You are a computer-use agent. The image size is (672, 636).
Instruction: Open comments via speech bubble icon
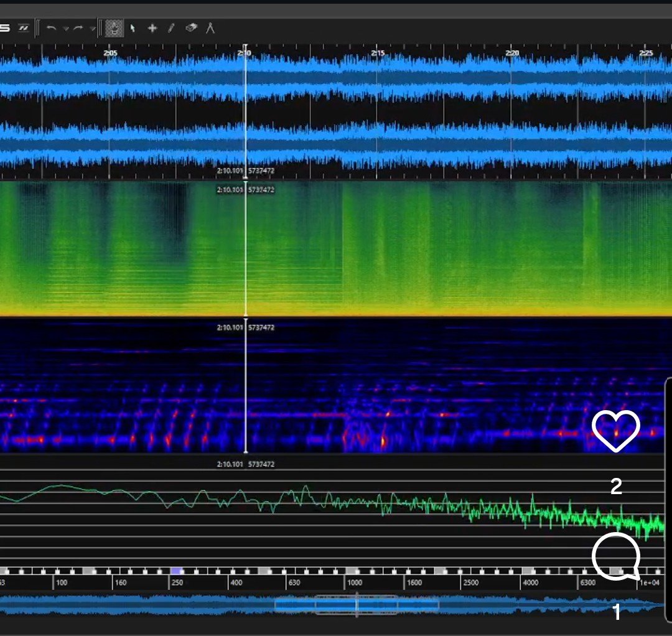pyautogui.click(x=615, y=556)
